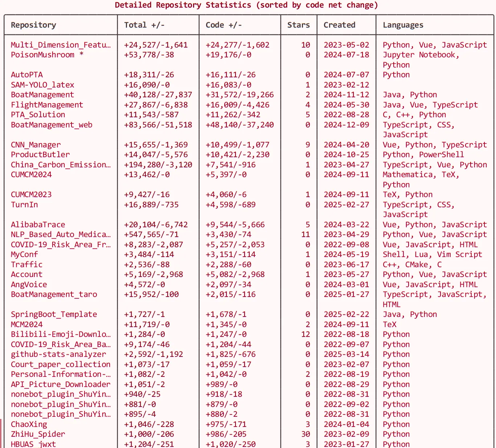The height and width of the screenshot is (448, 496).
Task: Select the TurnIn repository name
Action: [24, 205]
